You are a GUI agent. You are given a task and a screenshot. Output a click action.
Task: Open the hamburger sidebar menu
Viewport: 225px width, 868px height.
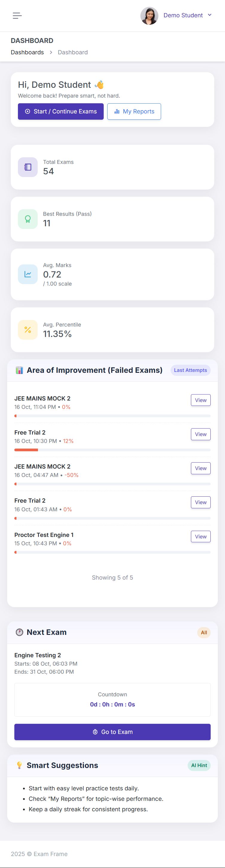pos(17,16)
